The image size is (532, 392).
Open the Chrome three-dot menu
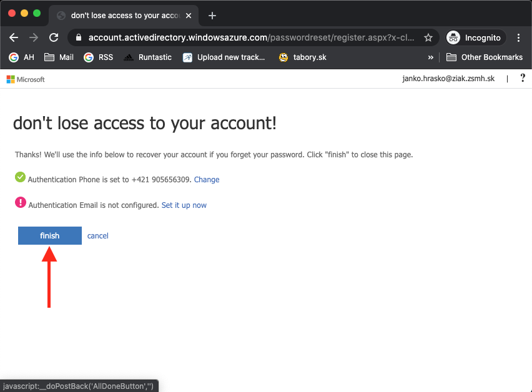pyautogui.click(x=519, y=37)
